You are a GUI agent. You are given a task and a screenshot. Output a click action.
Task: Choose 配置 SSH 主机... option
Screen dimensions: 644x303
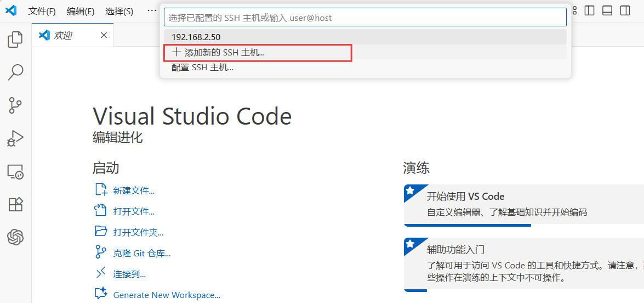click(365, 68)
